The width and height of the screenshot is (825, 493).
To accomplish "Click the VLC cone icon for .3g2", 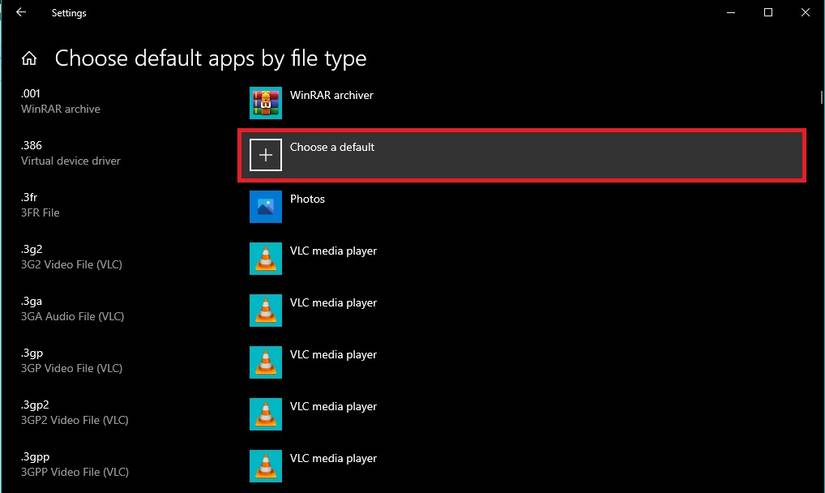I will [265, 258].
